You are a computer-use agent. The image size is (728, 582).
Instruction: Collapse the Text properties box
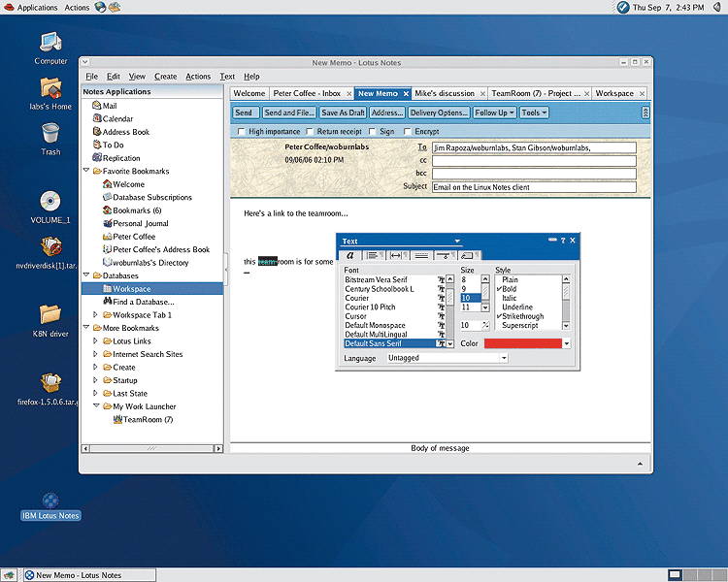click(552, 240)
